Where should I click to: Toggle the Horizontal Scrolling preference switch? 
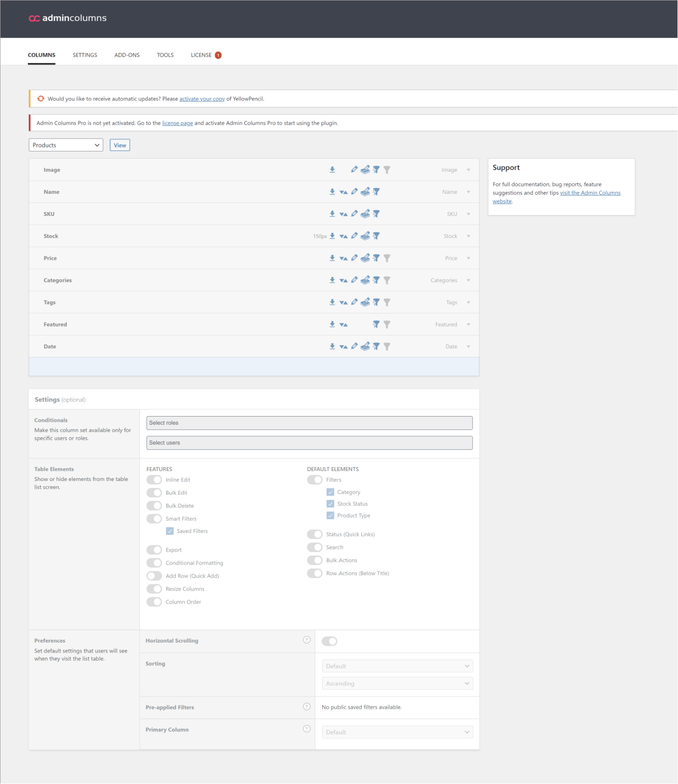pyautogui.click(x=330, y=642)
